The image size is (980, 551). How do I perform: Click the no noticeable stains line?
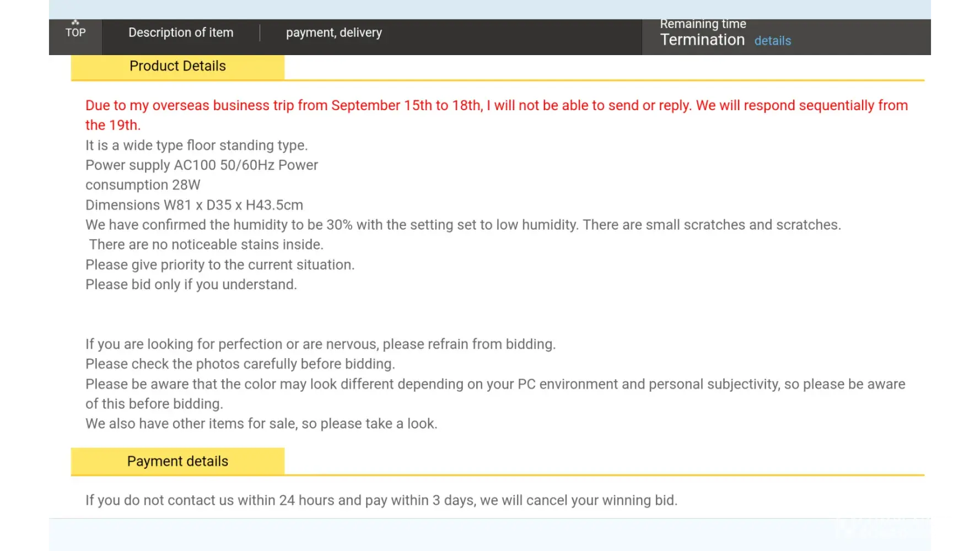click(206, 245)
